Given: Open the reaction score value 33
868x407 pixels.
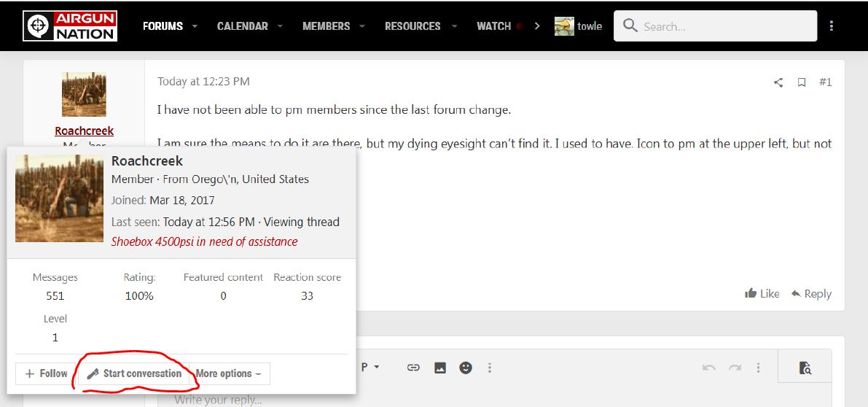Looking at the screenshot, I should tap(308, 295).
